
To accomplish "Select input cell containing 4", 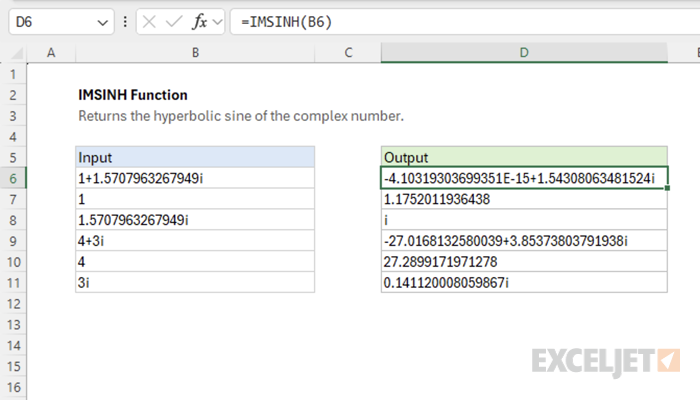I will [x=195, y=262].
